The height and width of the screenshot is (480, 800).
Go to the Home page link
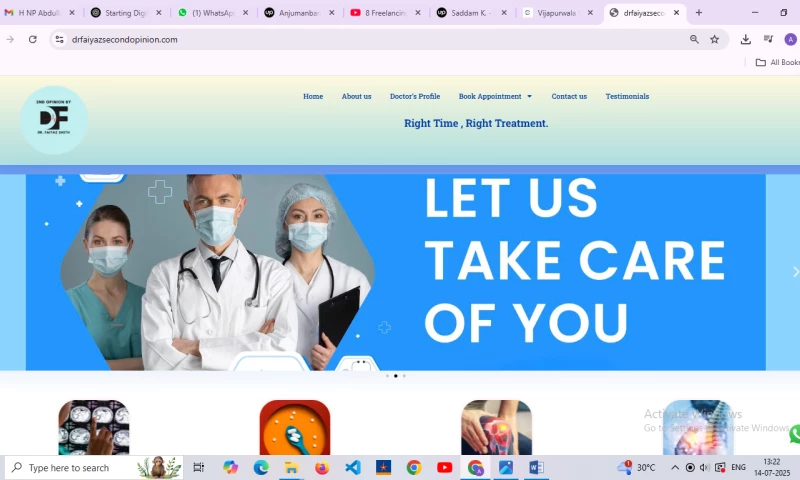click(x=313, y=96)
